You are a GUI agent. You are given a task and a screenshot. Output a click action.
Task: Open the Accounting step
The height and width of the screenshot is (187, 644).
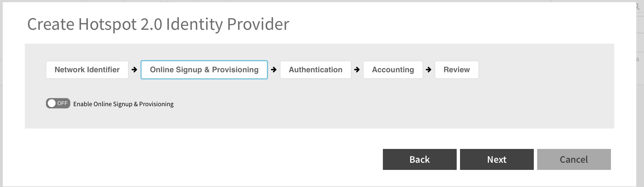[x=393, y=70]
